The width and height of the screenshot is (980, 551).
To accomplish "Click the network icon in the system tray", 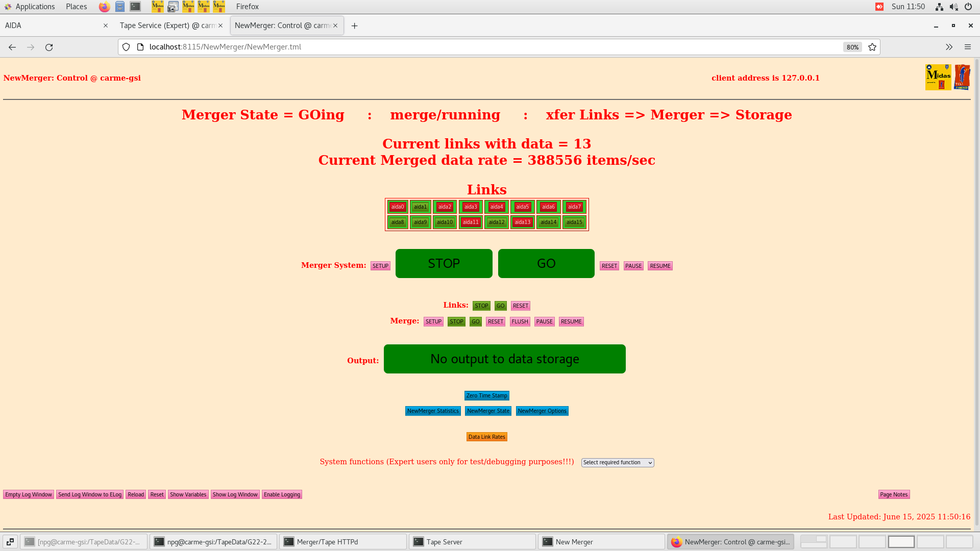I will (x=939, y=7).
